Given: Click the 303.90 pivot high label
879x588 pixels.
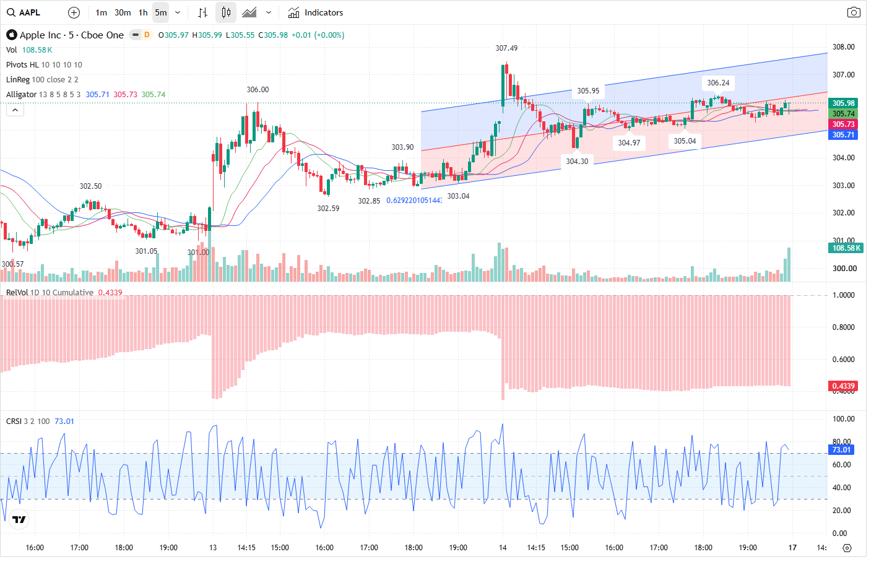Looking at the screenshot, I should (402, 147).
